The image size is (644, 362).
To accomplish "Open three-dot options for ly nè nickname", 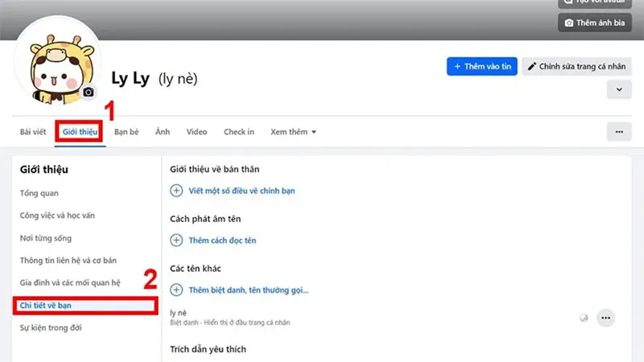I will [x=606, y=318].
